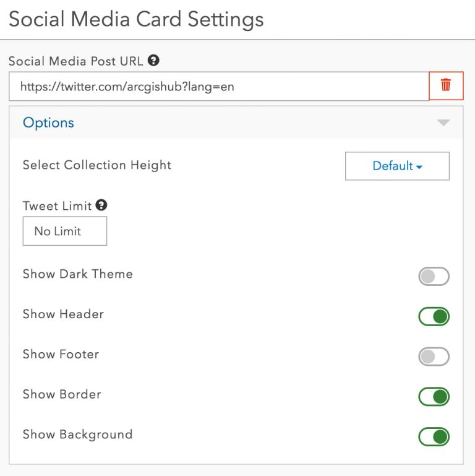475x476 pixels.
Task: Click the help icon next to Tweet Limit
Action: coord(102,206)
